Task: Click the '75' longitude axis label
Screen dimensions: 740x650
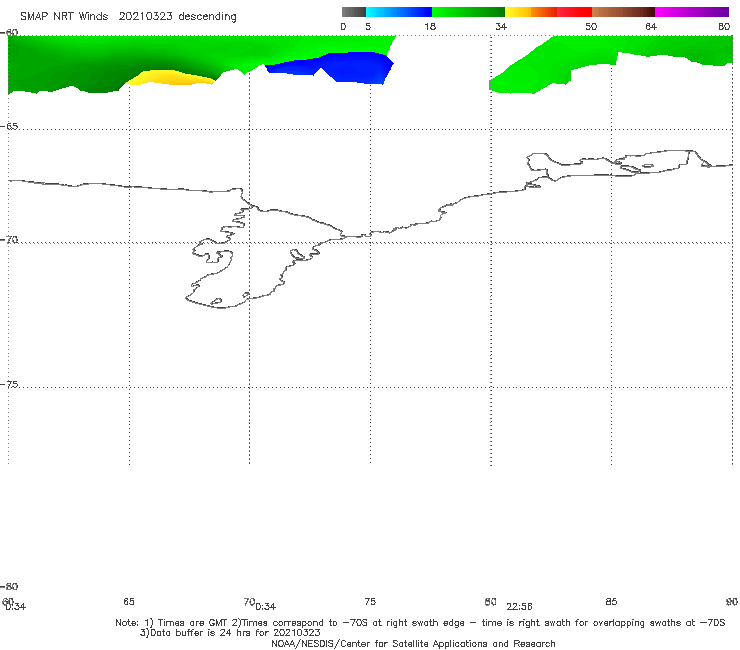Action: coord(370,602)
